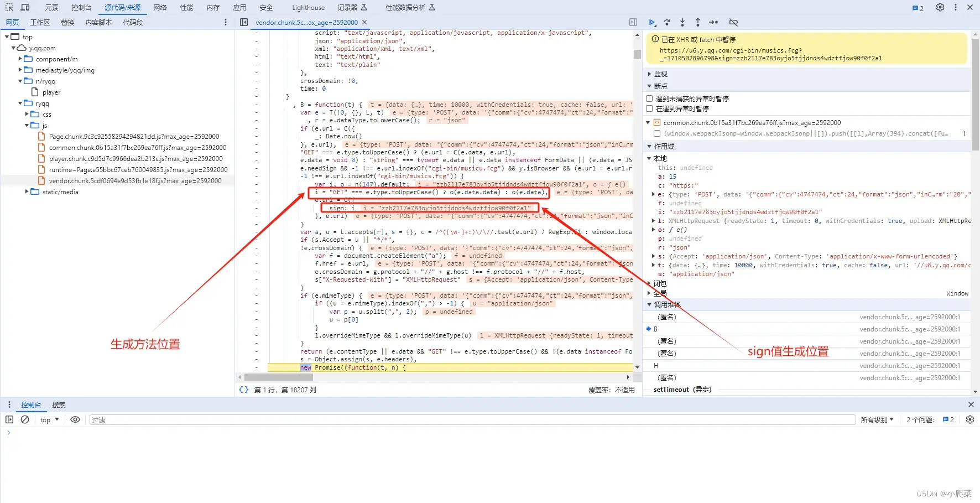Click the issues counter badge at top right
This screenshot has width=980, height=503.
pos(918,8)
